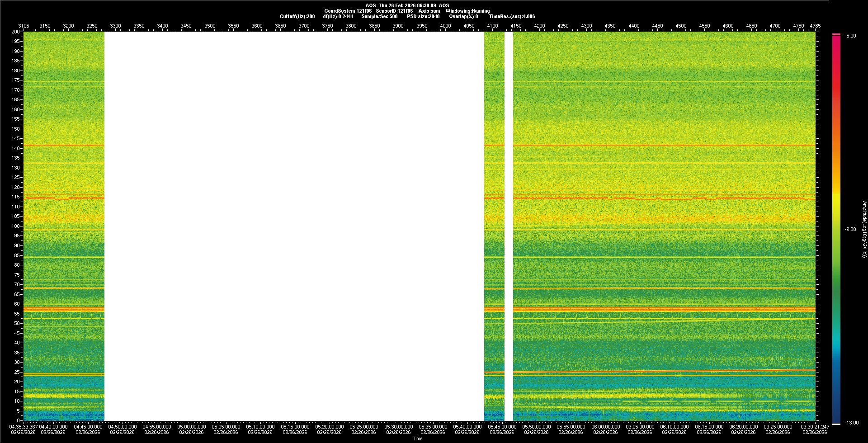
Task: Click the -9.00 midpoint on the color scale
Action: pos(850,229)
